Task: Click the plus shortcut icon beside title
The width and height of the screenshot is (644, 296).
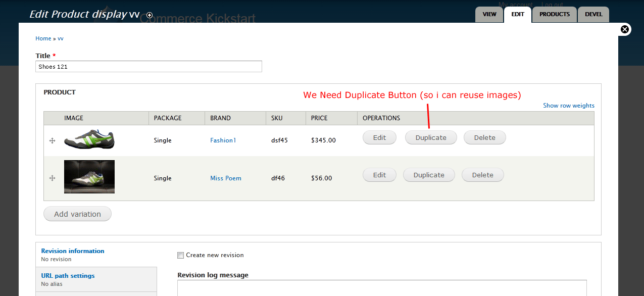Action: (x=150, y=15)
